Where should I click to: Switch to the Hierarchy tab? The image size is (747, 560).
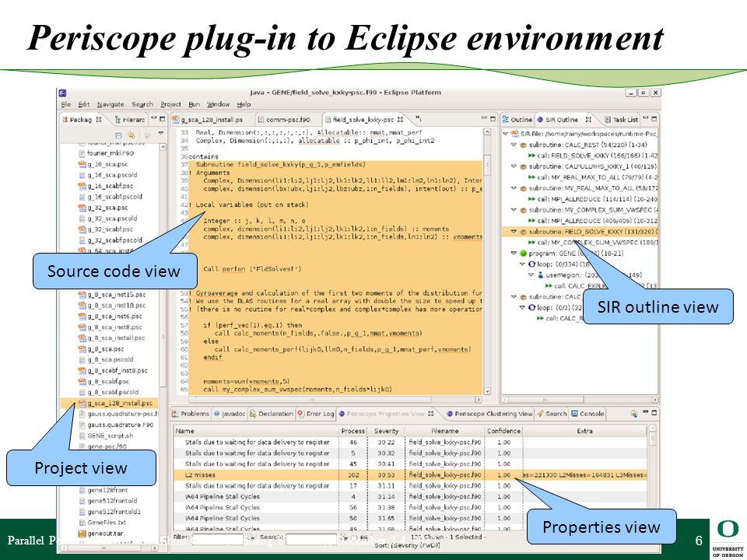coord(130,120)
